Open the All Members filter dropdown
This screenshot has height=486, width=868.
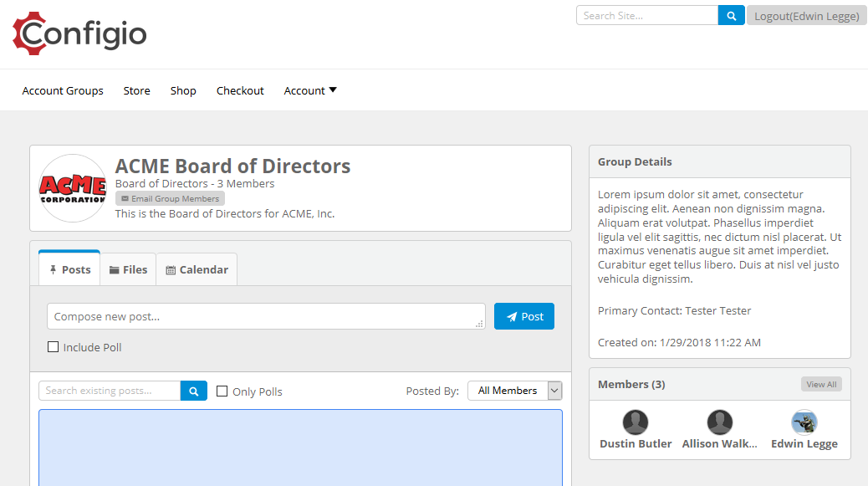pos(514,390)
